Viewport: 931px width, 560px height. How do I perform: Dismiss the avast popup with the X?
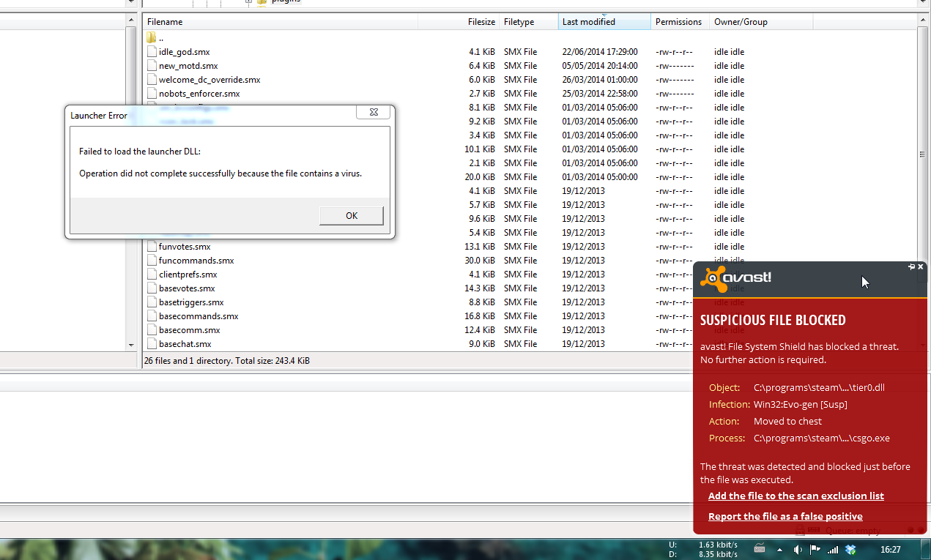[x=921, y=267]
